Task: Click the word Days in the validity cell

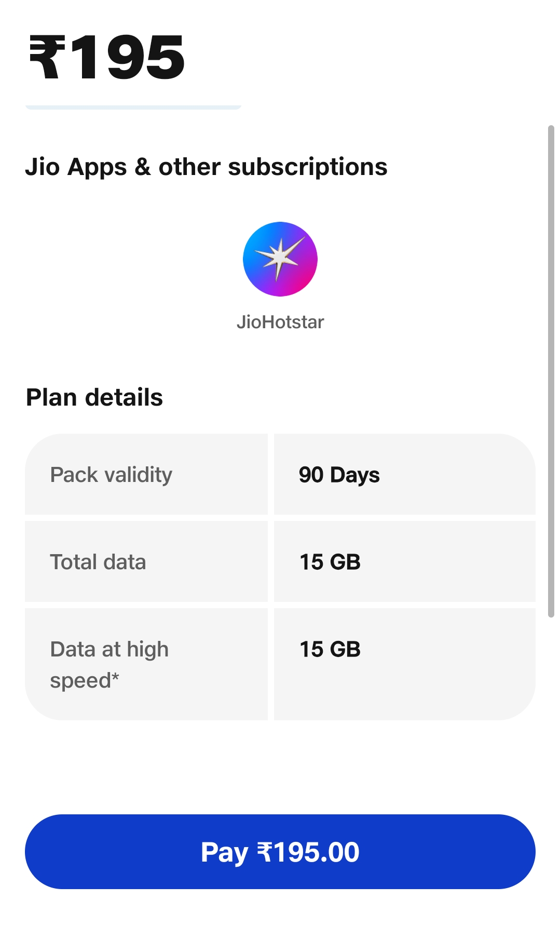Action: point(355,475)
